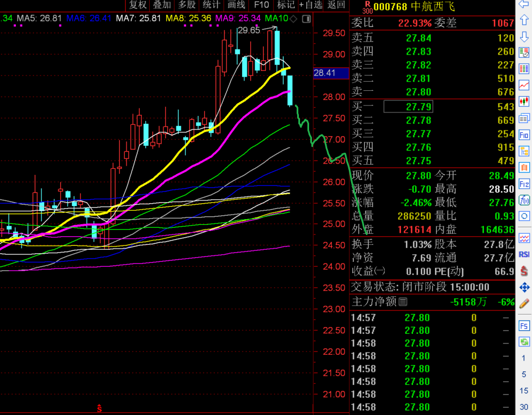Viewport: 532px width, 415px height.
Task: Click the F5 sidebar icon
Action: coord(524,326)
